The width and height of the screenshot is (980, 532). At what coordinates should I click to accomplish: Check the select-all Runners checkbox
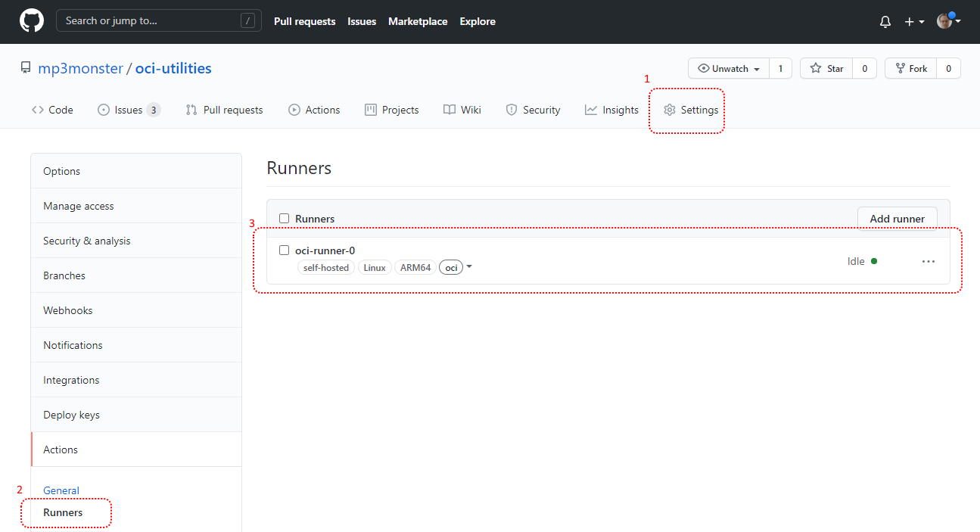285,219
